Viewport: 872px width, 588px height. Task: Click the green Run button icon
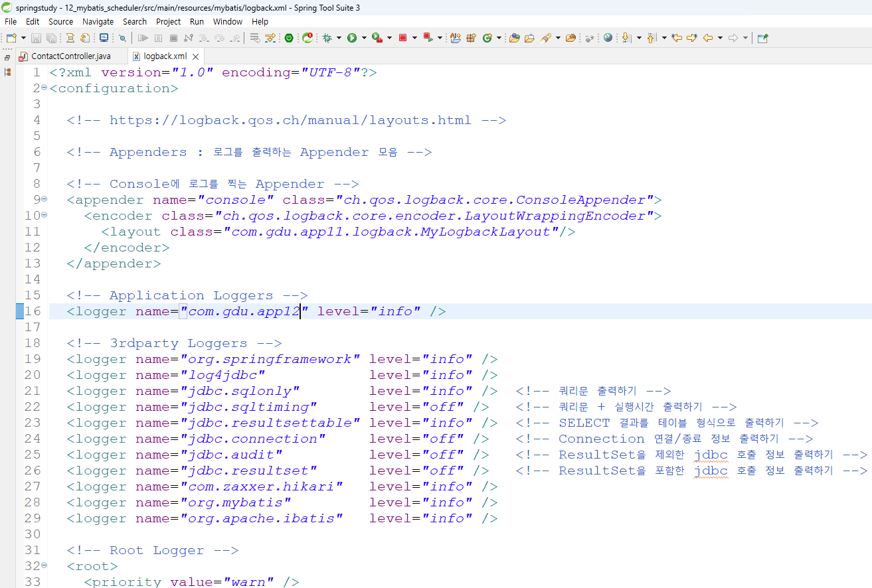(x=352, y=38)
